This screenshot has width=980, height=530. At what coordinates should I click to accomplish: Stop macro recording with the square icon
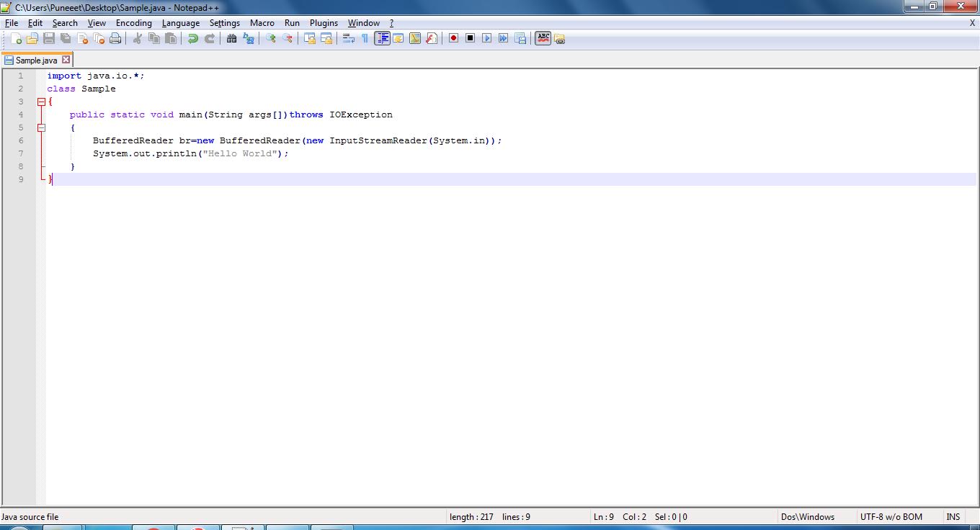[x=470, y=38]
